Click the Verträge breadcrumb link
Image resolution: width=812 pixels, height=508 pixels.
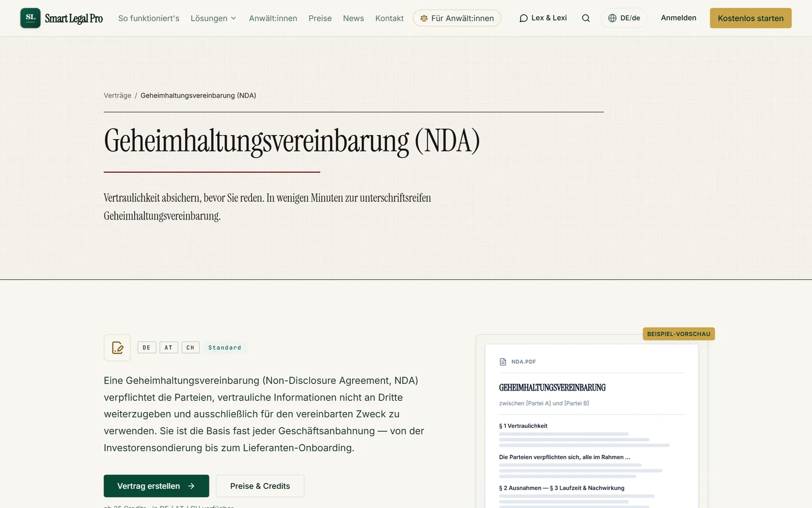click(117, 96)
